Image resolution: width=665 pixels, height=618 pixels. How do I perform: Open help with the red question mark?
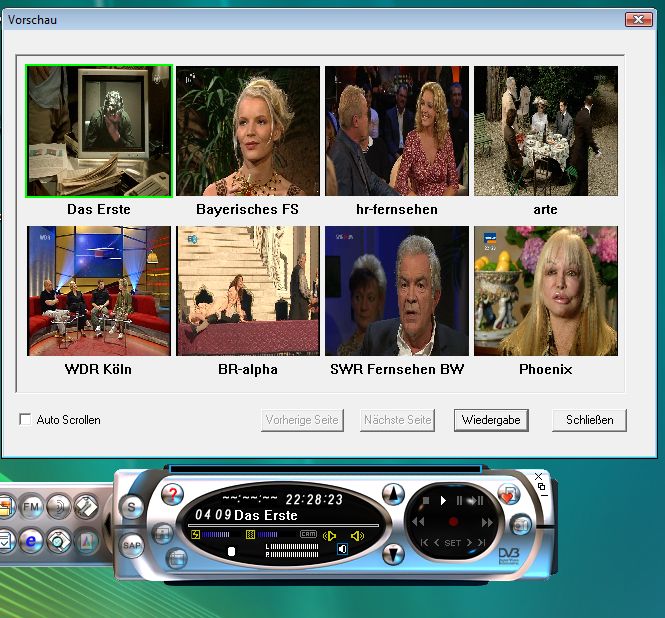172,494
